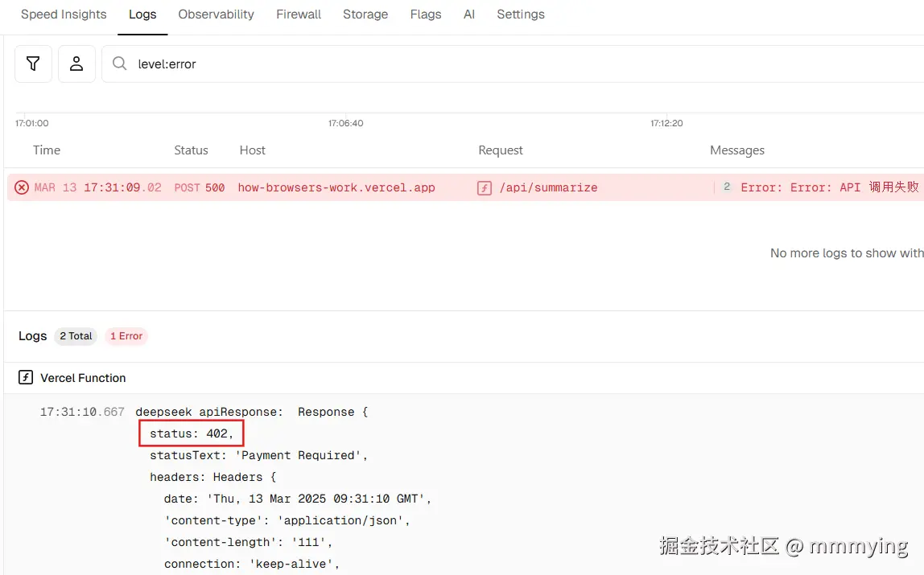Viewport: 924px width, 575px height.
Task: Select the MAR 13 17:31:09.02 timestamp
Action: tap(98, 187)
